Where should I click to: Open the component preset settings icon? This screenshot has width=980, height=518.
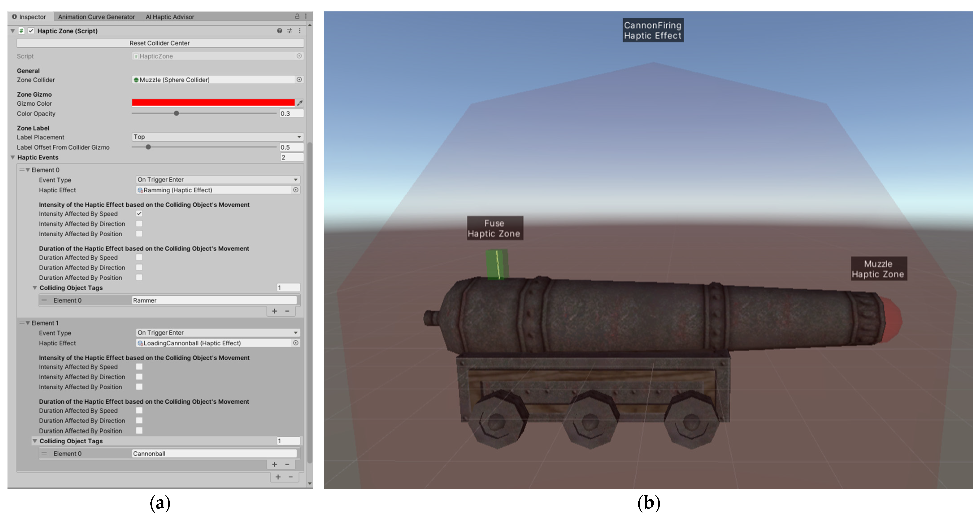pos(290,31)
